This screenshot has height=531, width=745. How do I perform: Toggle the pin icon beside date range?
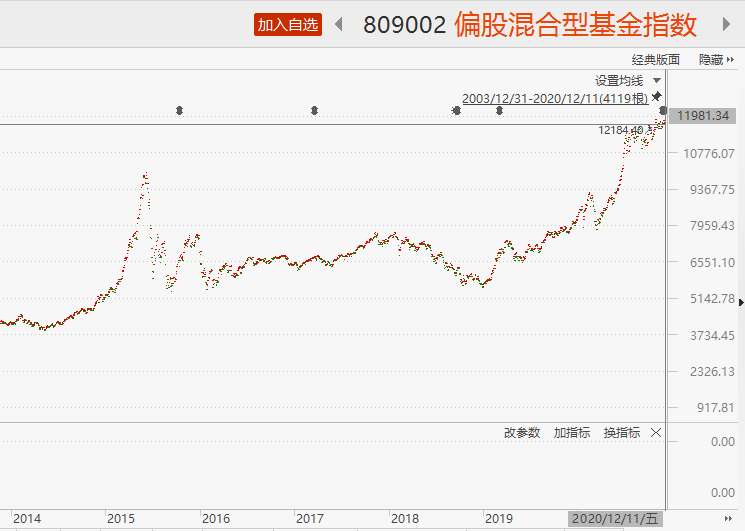657,96
